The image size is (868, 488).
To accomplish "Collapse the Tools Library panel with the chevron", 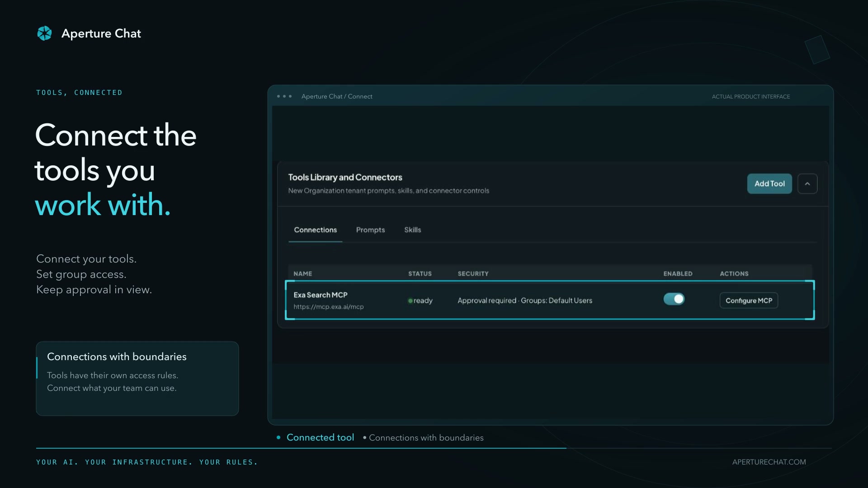I will [807, 184].
